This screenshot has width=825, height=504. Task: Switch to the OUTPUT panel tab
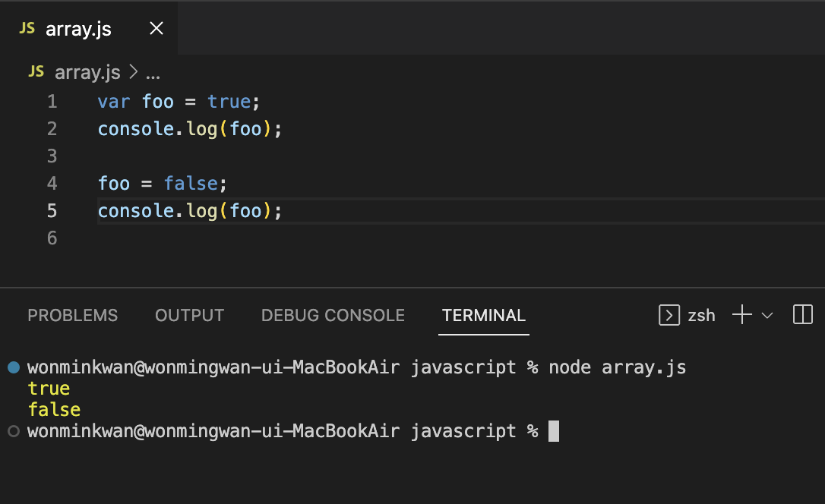(x=189, y=315)
